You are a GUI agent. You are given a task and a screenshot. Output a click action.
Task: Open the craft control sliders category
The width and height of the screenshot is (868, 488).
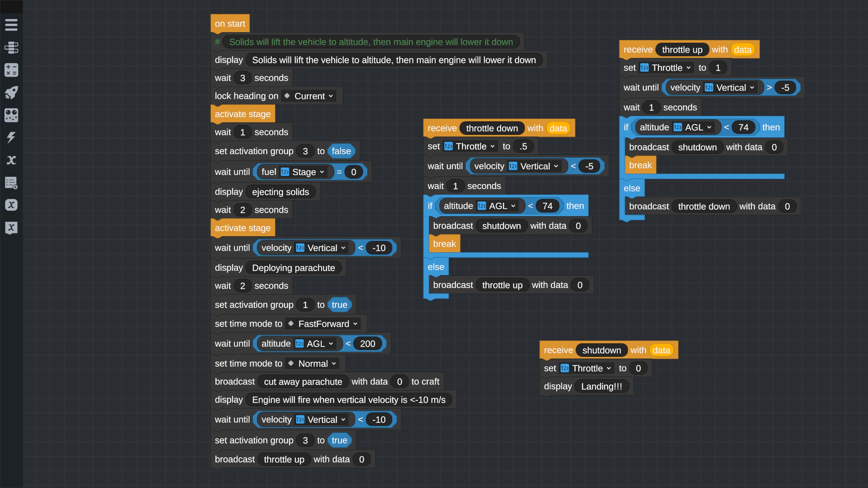point(11,115)
